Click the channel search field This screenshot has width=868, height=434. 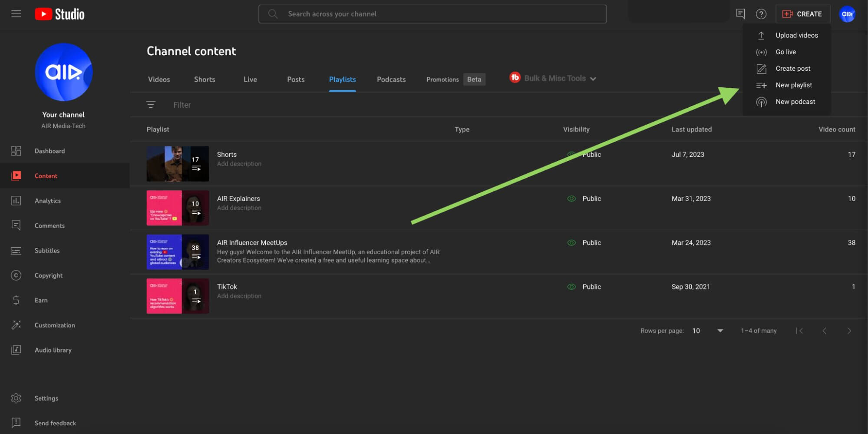point(432,14)
